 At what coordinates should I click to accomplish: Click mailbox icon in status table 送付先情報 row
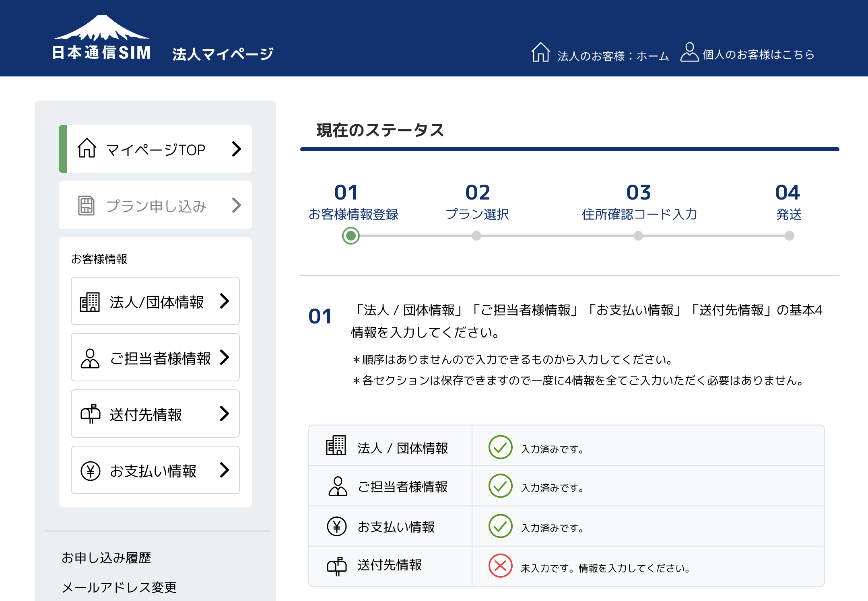337,566
